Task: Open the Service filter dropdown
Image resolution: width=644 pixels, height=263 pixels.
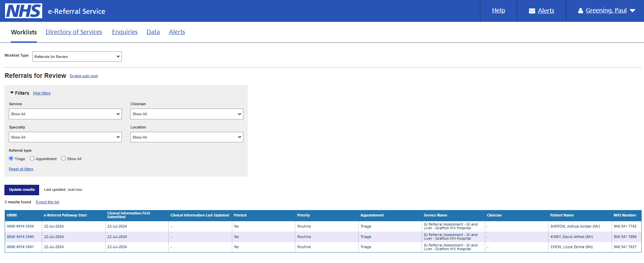Action: click(65, 114)
